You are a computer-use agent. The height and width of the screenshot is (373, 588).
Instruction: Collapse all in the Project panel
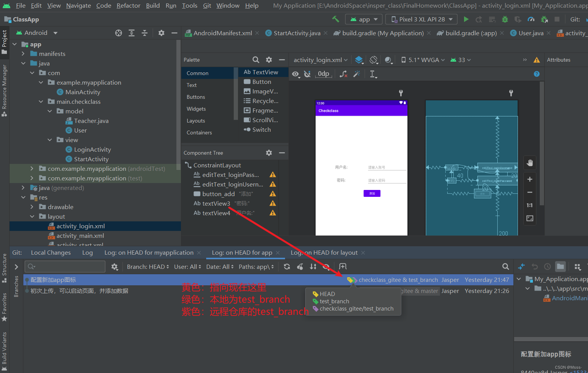[x=145, y=33]
